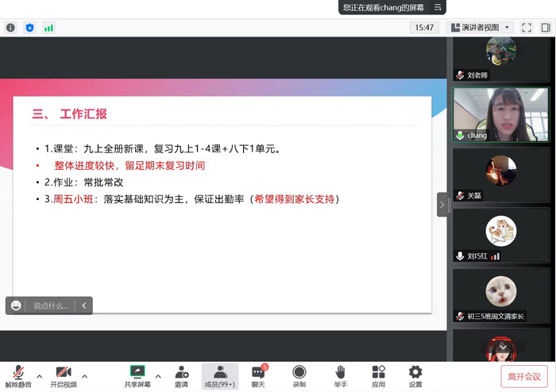The height and width of the screenshot is (392, 556).
Task: Open the 邀请 invite option
Action: click(182, 376)
